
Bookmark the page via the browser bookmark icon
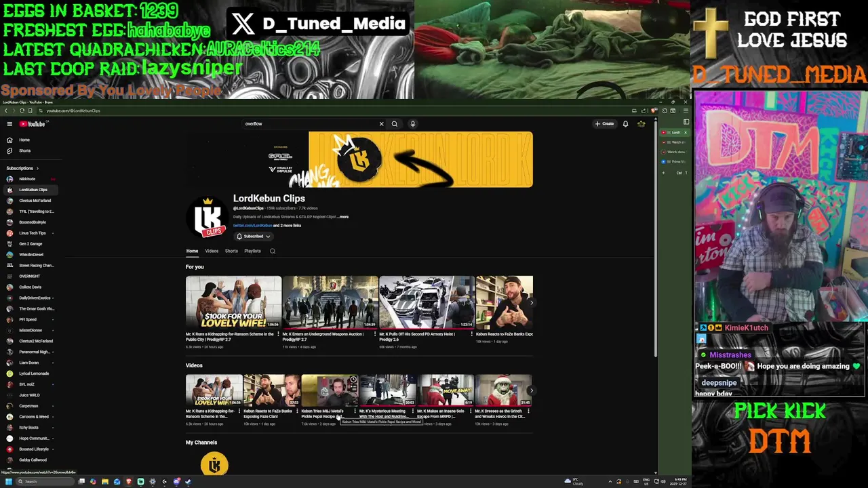click(x=30, y=110)
